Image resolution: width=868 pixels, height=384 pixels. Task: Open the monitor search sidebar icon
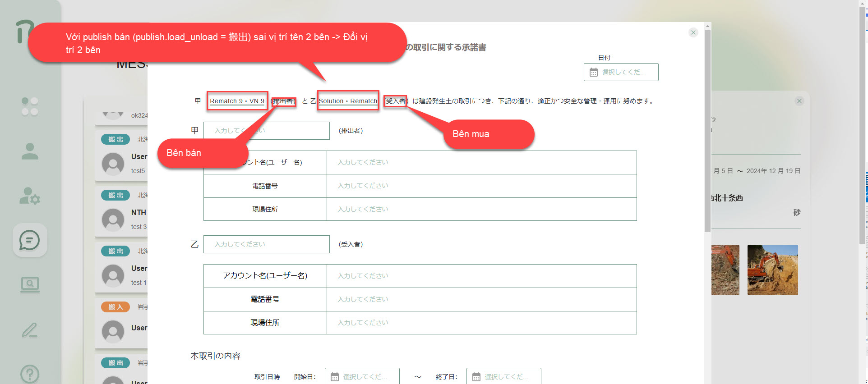(30, 284)
